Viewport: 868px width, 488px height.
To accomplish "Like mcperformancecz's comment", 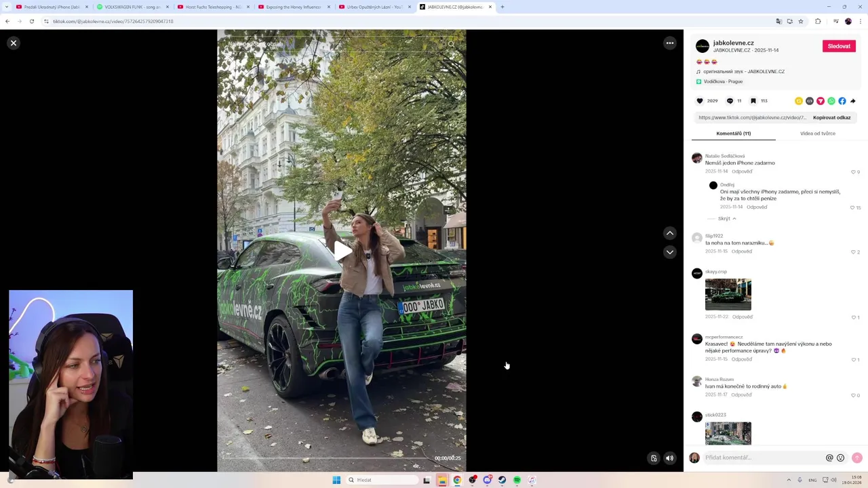I will [x=854, y=360].
